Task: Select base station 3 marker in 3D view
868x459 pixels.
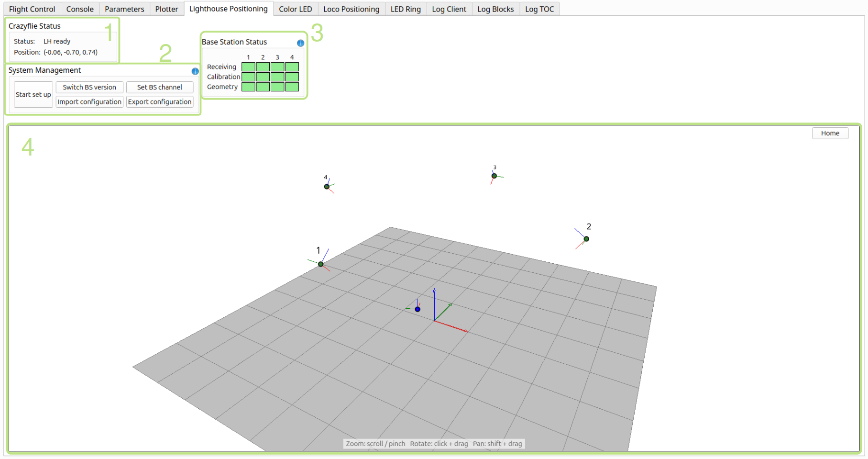Action: (494, 176)
